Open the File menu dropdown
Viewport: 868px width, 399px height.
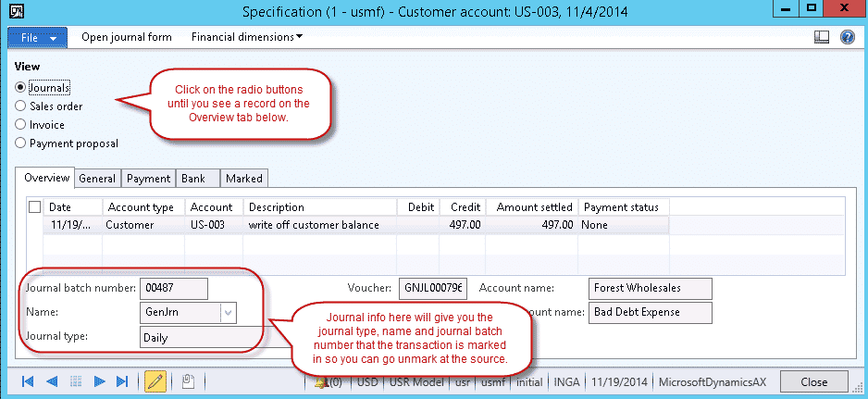click(x=38, y=38)
